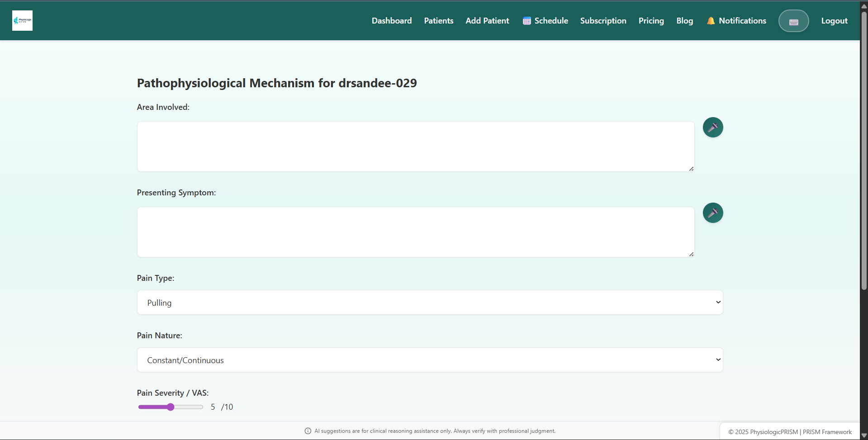Adjust the Pain Severity VAS slider
This screenshot has width=868, height=440.
tap(171, 407)
